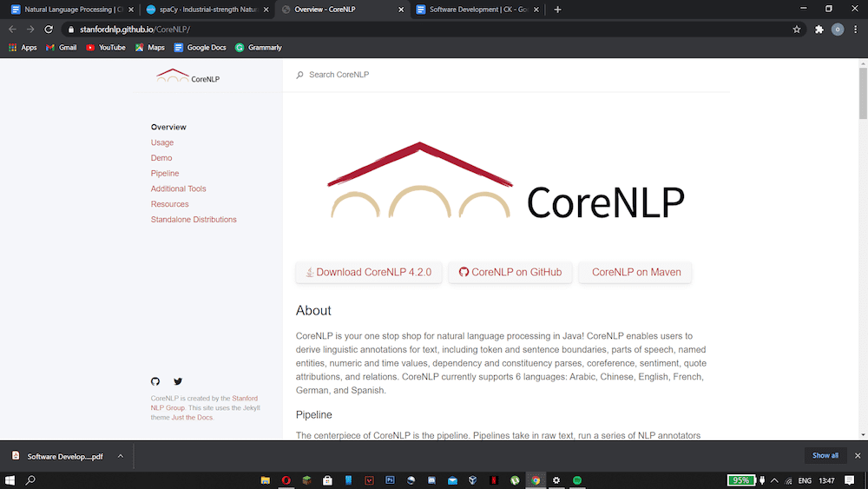Click Download CoreNLP 4.2.0 button

pyautogui.click(x=369, y=273)
